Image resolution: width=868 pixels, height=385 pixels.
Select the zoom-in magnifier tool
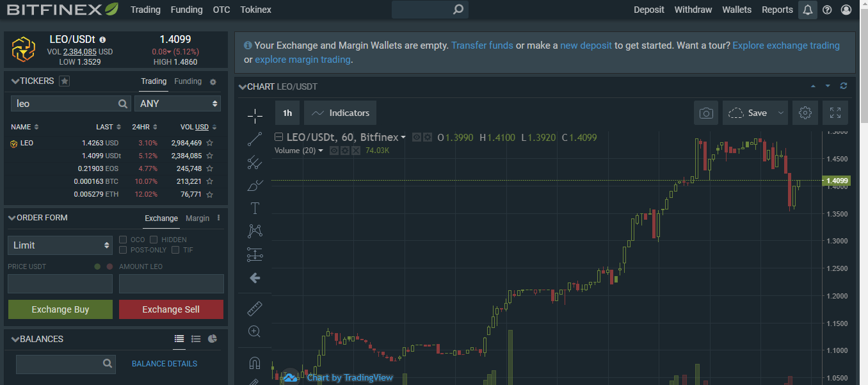coord(254,331)
